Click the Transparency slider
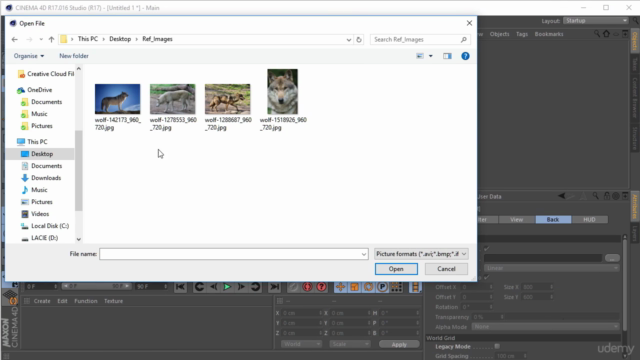640x360 pixels. pyautogui.click(x=561, y=317)
